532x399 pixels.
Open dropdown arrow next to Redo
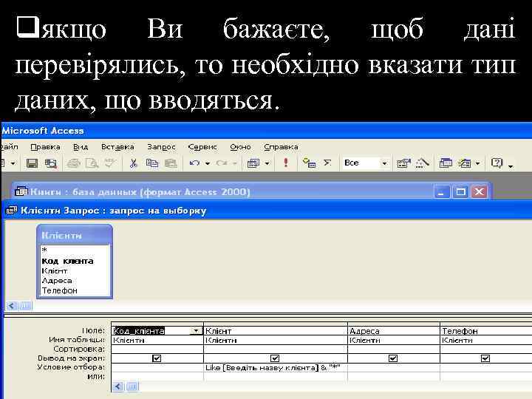pyautogui.click(x=235, y=164)
